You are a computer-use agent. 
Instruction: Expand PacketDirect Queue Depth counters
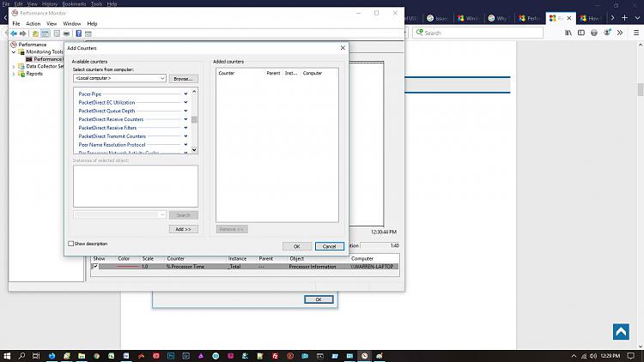click(185, 111)
